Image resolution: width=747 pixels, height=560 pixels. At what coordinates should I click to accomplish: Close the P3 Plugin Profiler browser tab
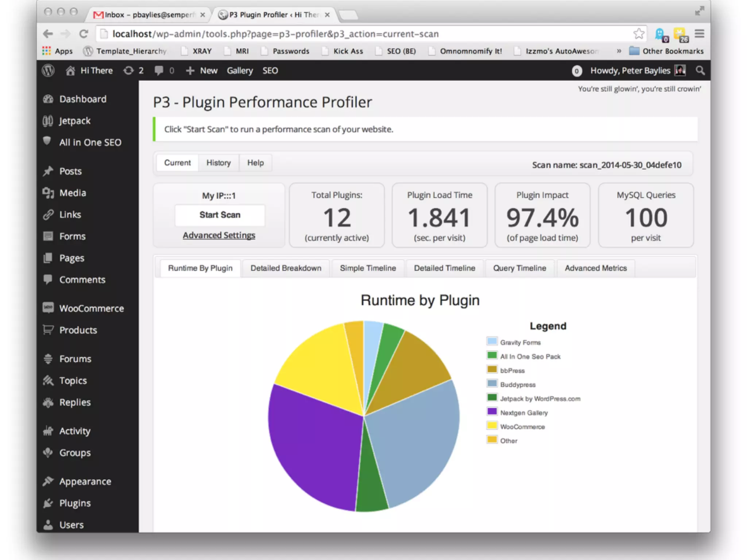point(327,15)
